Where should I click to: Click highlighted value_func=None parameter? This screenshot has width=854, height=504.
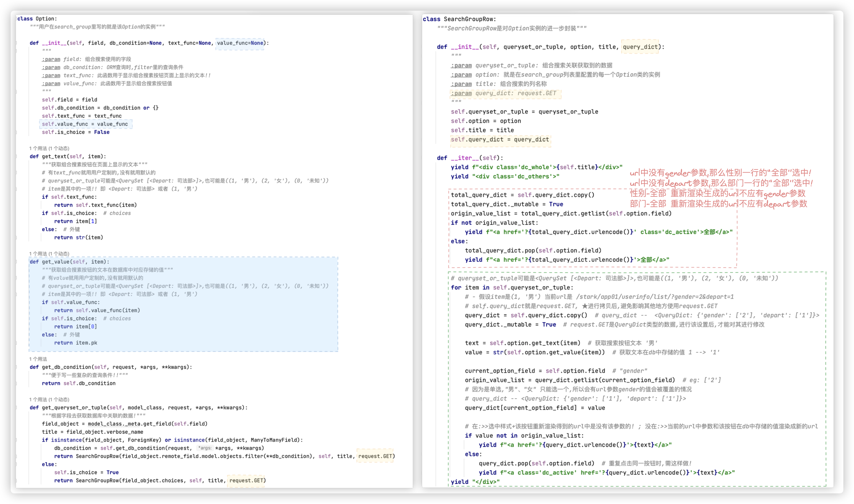click(x=240, y=43)
